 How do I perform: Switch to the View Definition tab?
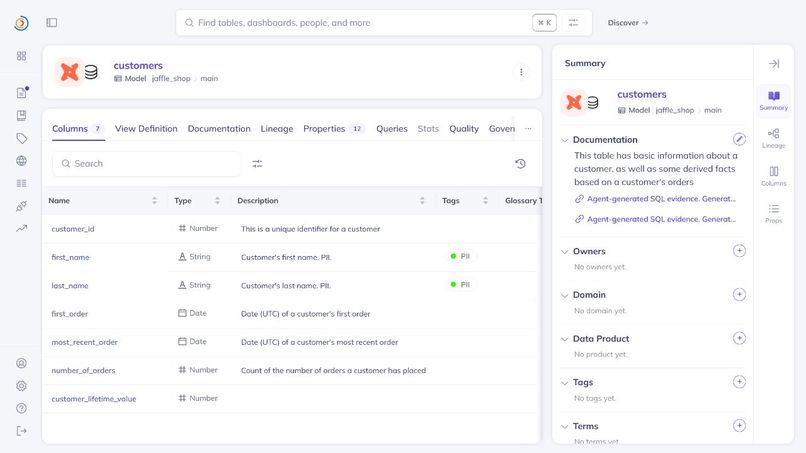click(x=146, y=129)
